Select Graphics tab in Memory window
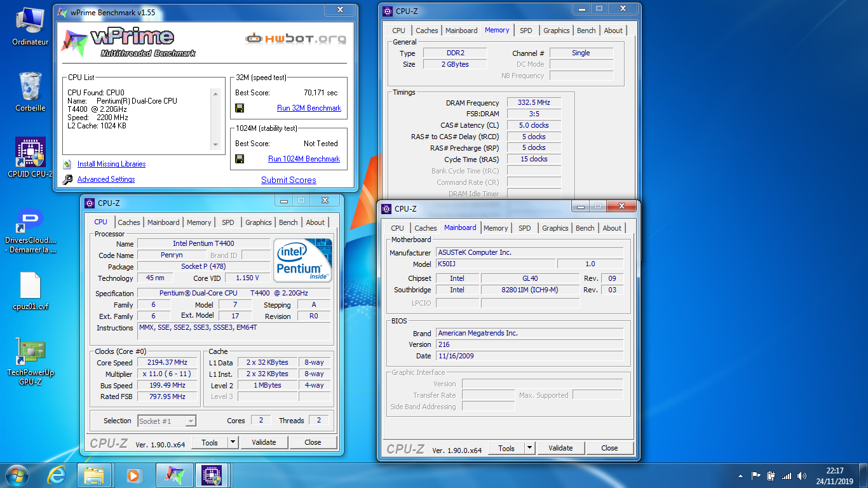This screenshot has width=868, height=488. tap(557, 30)
